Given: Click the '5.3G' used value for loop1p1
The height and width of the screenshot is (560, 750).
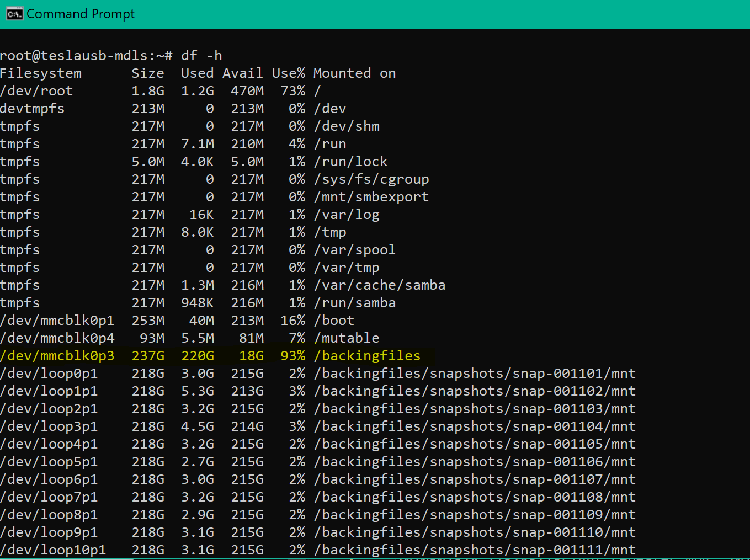Looking at the screenshot, I should point(198,391).
